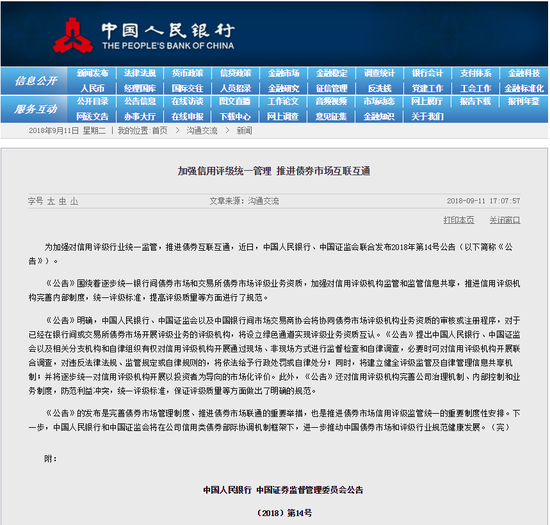This screenshot has height=525, width=550.
Task: Go to 调查统计 section
Action: pyautogui.click(x=380, y=73)
